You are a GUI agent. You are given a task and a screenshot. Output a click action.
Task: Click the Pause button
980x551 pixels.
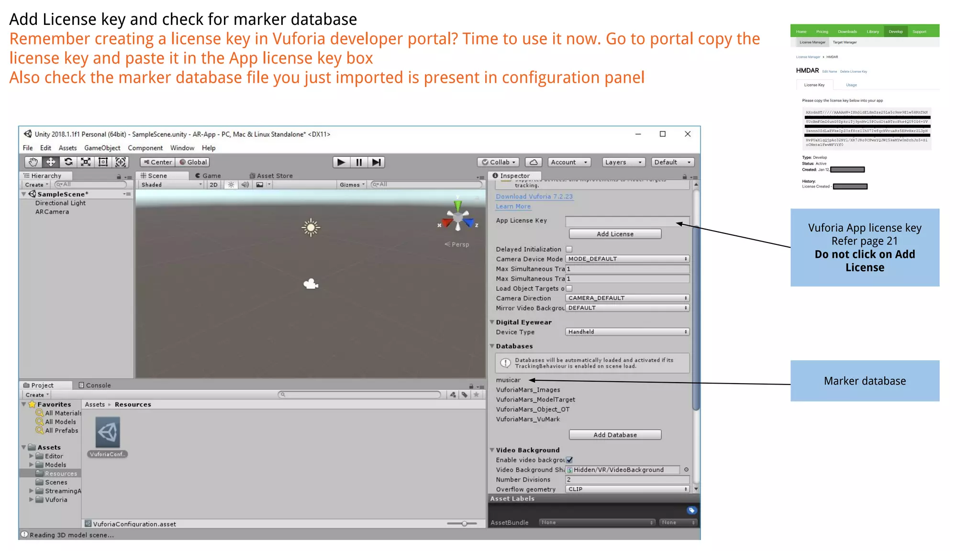359,162
